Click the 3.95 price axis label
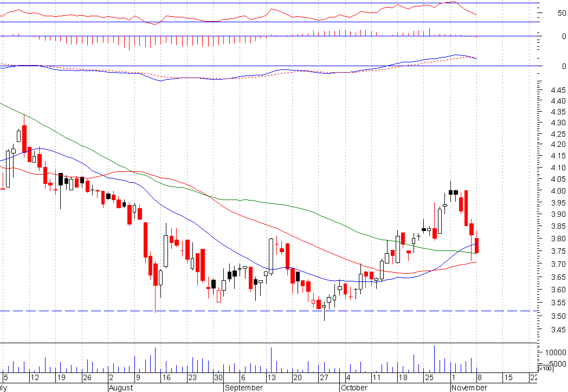Image resolution: width=568 pixels, height=392 pixels. pos(558,203)
